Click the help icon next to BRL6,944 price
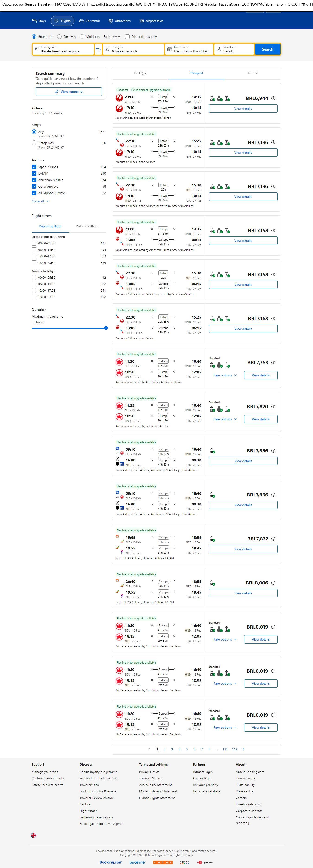This screenshot has height=868, width=313. 273,98
